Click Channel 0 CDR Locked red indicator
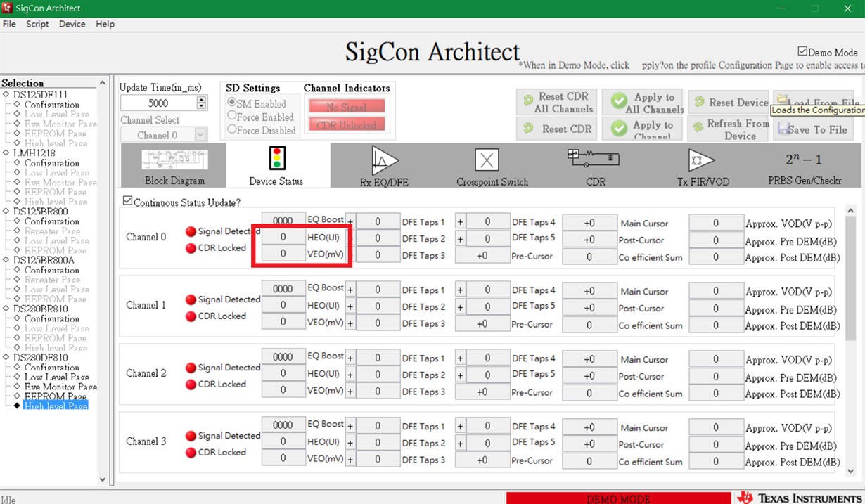This screenshot has width=865, height=504. 191,248
